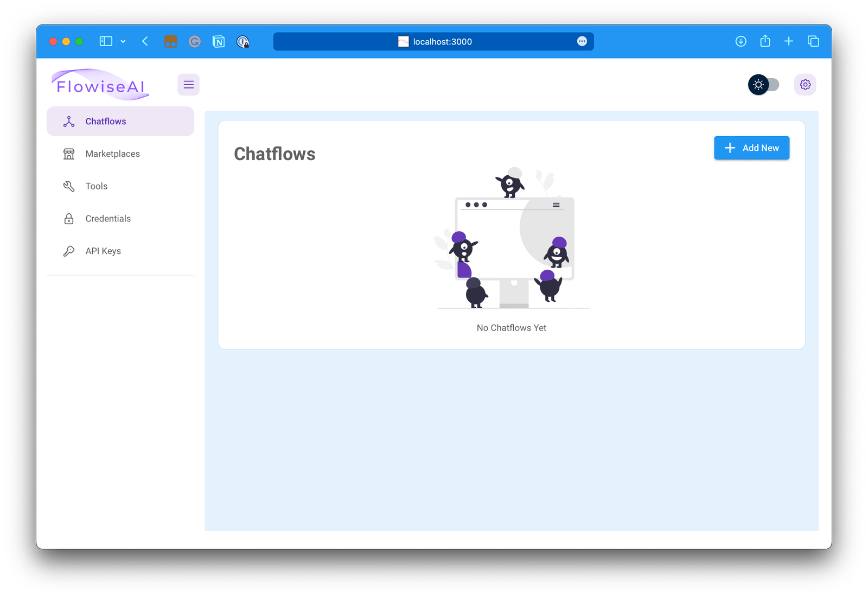This screenshot has width=868, height=597.
Task: Click the Credentials padlock icon
Action: tap(68, 219)
